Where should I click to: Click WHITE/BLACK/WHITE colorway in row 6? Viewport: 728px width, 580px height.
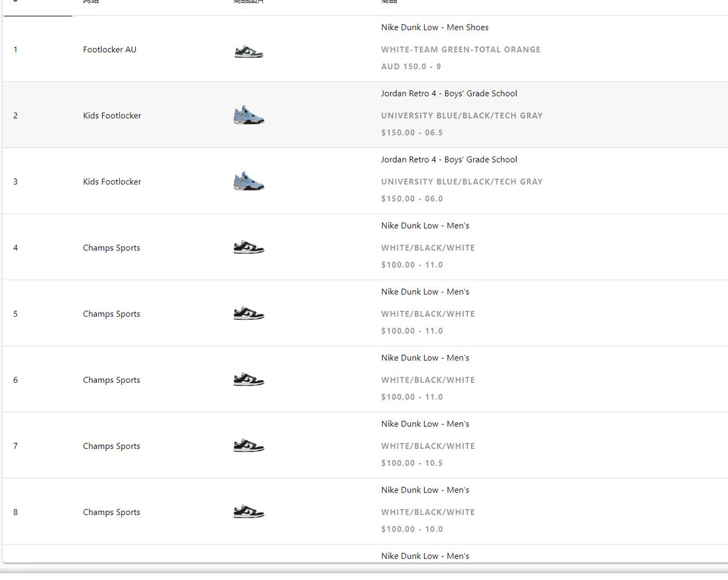pyautogui.click(x=428, y=380)
